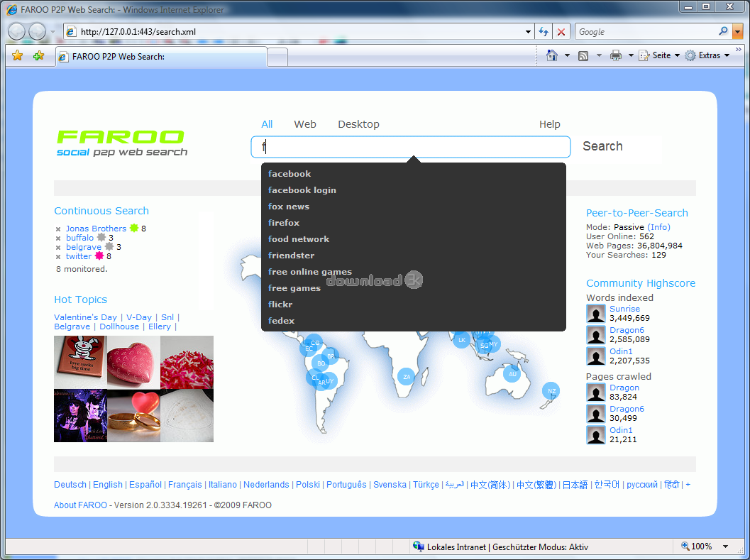Click the FAROO logo

[x=121, y=143]
